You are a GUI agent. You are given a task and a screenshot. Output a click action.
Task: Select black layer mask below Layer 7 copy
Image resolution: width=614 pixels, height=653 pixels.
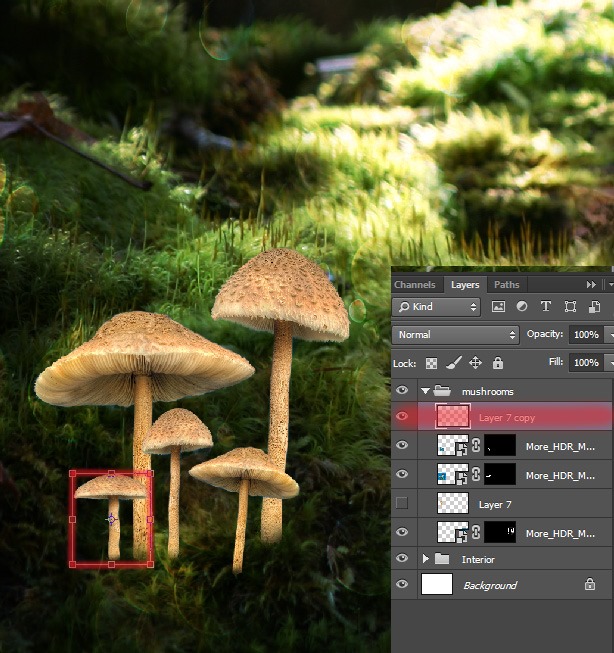tap(500, 445)
